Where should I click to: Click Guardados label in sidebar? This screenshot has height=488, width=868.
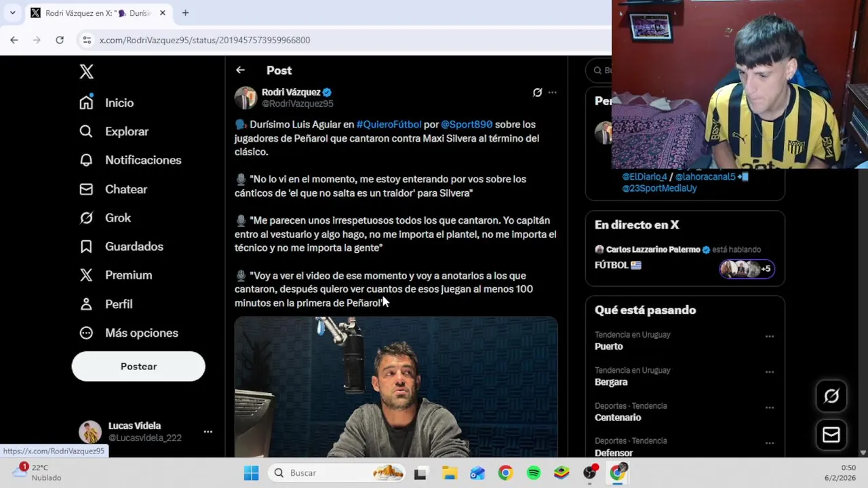click(134, 247)
